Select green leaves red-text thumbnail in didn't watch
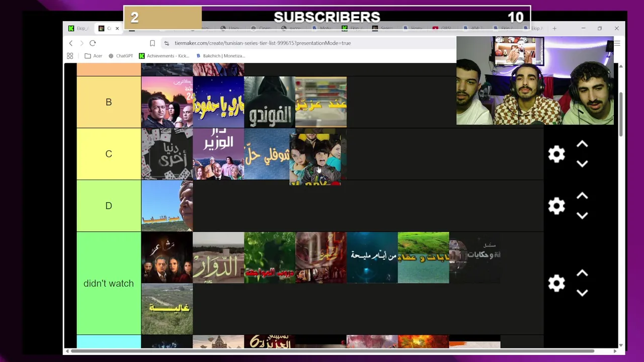Screen dimensions: 644x362 pos(270,257)
